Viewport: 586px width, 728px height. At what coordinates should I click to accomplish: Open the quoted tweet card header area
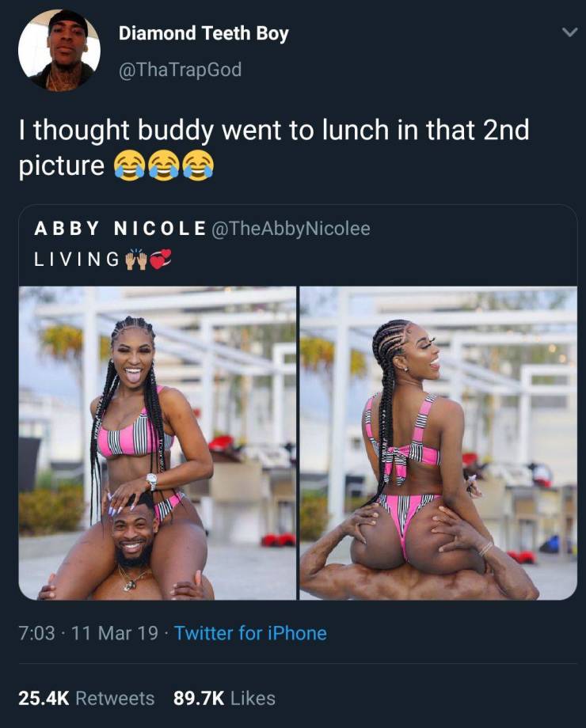click(x=298, y=245)
